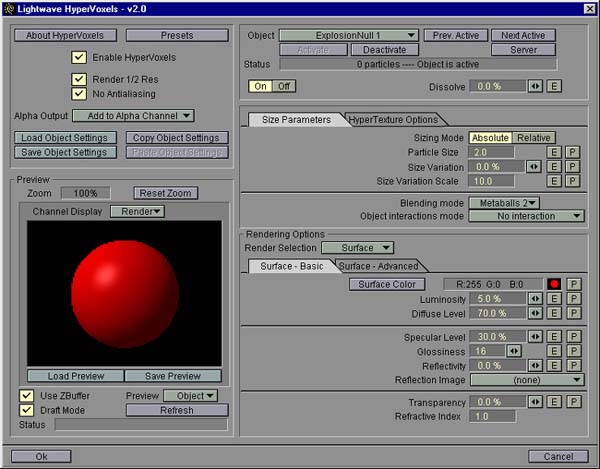Open Render Selection Surface dropdown
Image resolution: width=600 pixels, height=469 pixels.
pos(357,248)
